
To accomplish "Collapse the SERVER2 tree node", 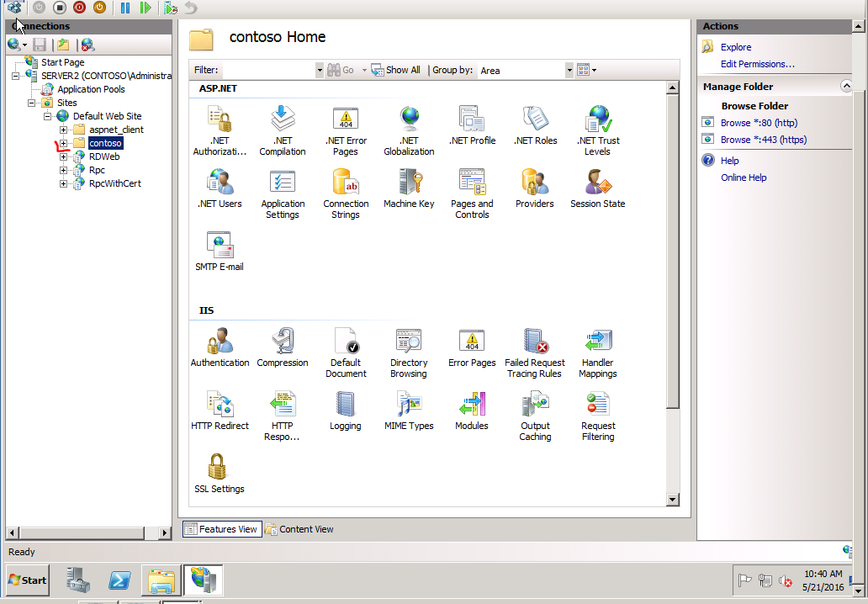I will point(15,76).
